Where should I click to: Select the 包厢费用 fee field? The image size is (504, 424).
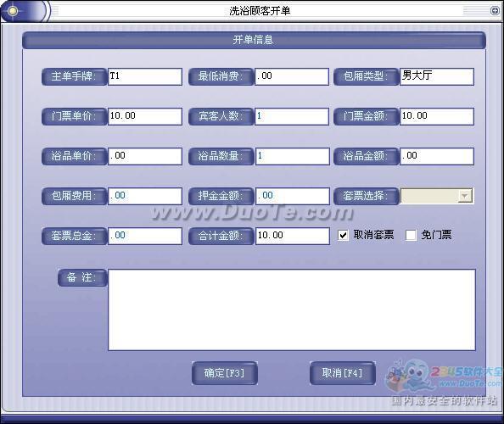(145, 196)
